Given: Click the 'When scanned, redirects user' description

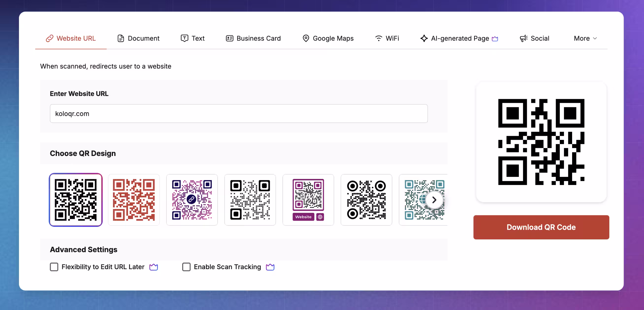Looking at the screenshot, I should [106, 66].
